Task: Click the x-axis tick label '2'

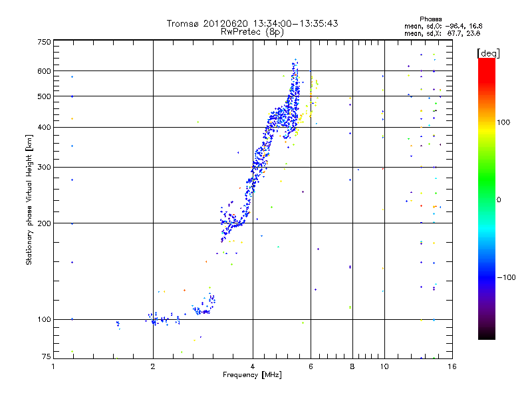Action: coord(153,366)
